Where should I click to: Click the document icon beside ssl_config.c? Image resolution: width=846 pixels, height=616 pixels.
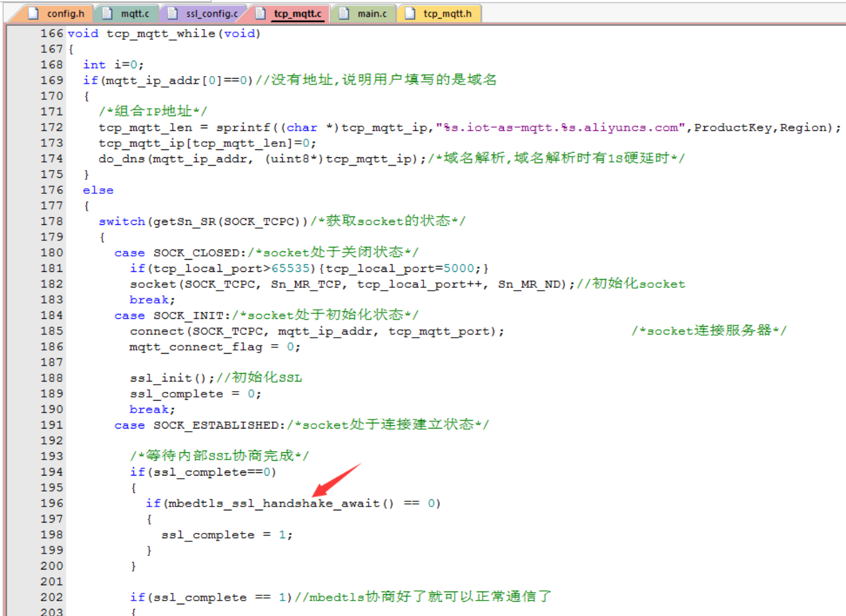pos(173,14)
